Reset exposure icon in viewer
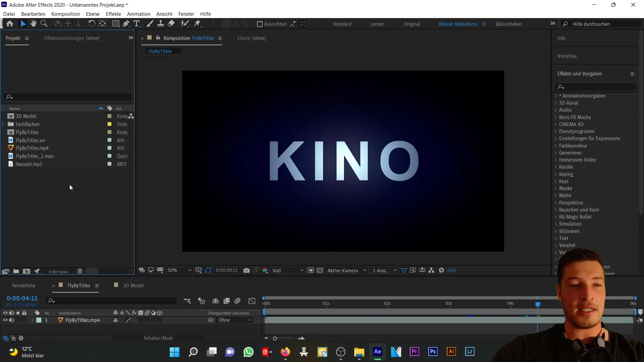644x362 pixels. click(x=441, y=270)
